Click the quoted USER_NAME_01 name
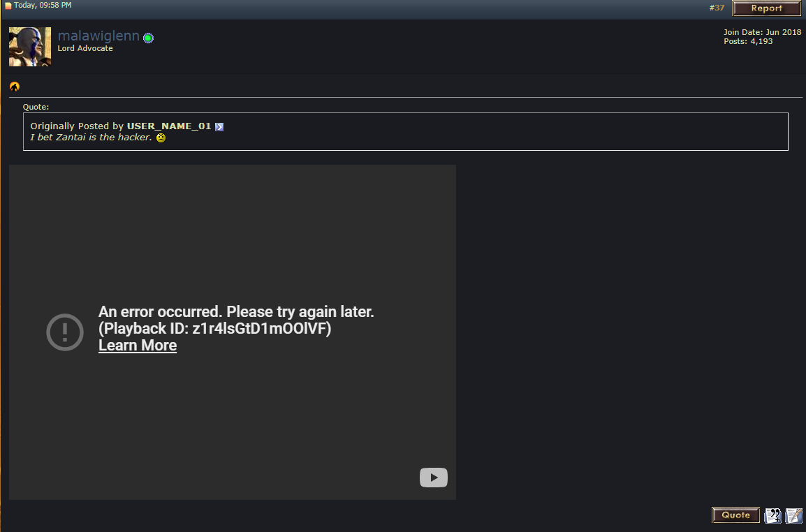The width and height of the screenshot is (806, 532). click(x=168, y=126)
